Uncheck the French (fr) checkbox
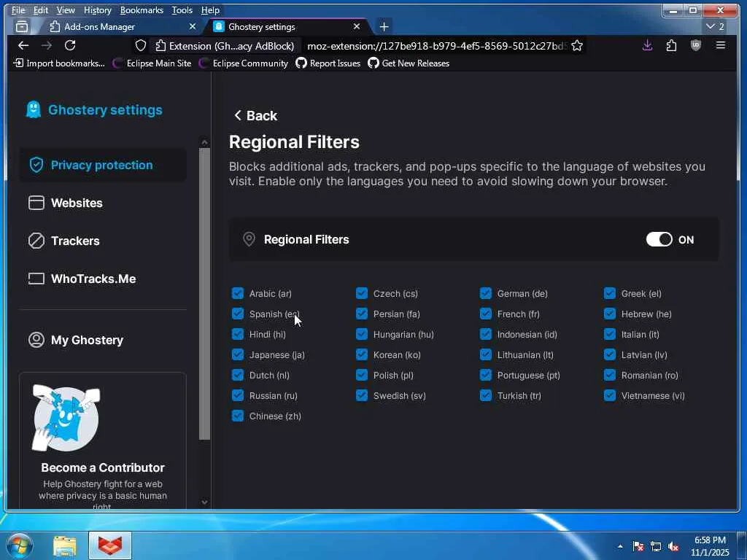Image resolution: width=747 pixels, height=560 pixels. coord(485,314)
